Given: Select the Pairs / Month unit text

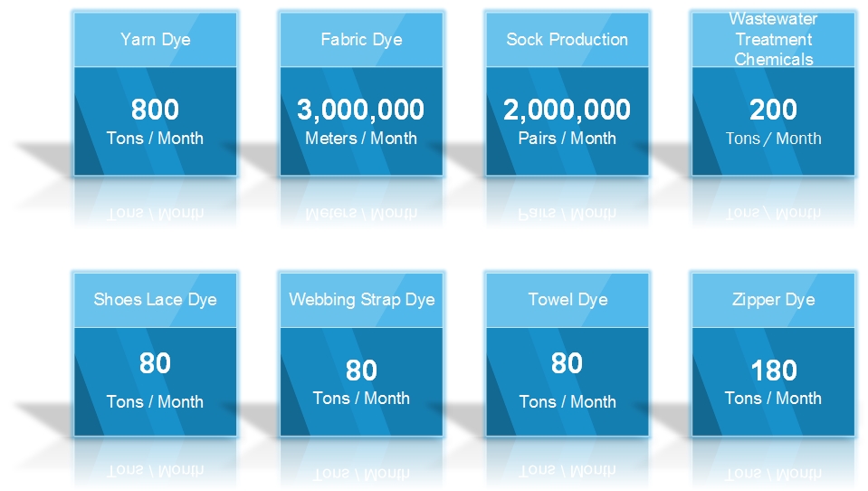Looking at the screenshot, I should coord(567,139).
